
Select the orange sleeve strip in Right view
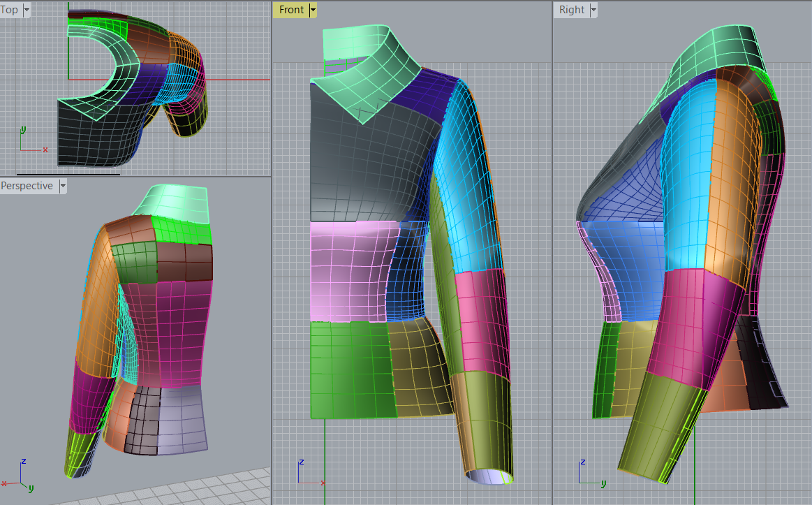[x=726, y=175]
